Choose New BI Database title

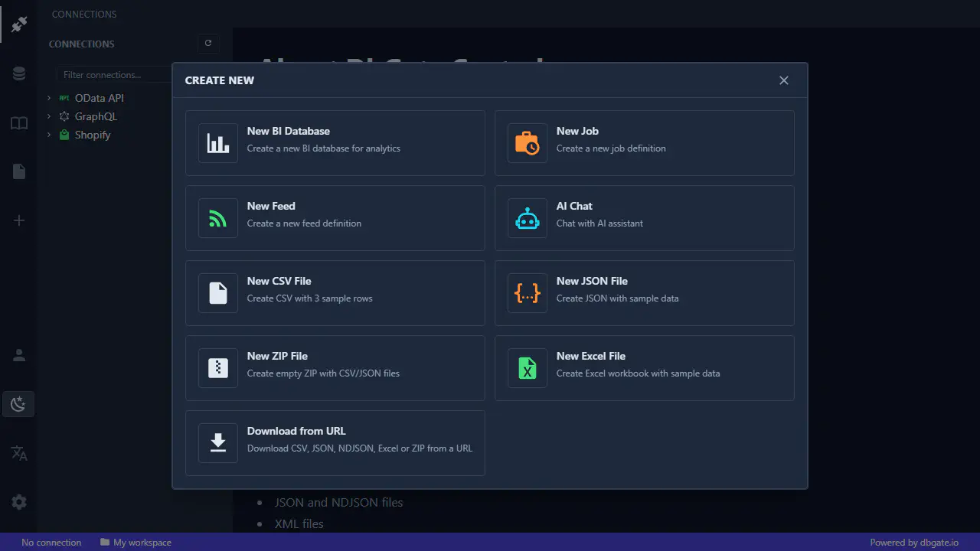[x=289, y=131]
